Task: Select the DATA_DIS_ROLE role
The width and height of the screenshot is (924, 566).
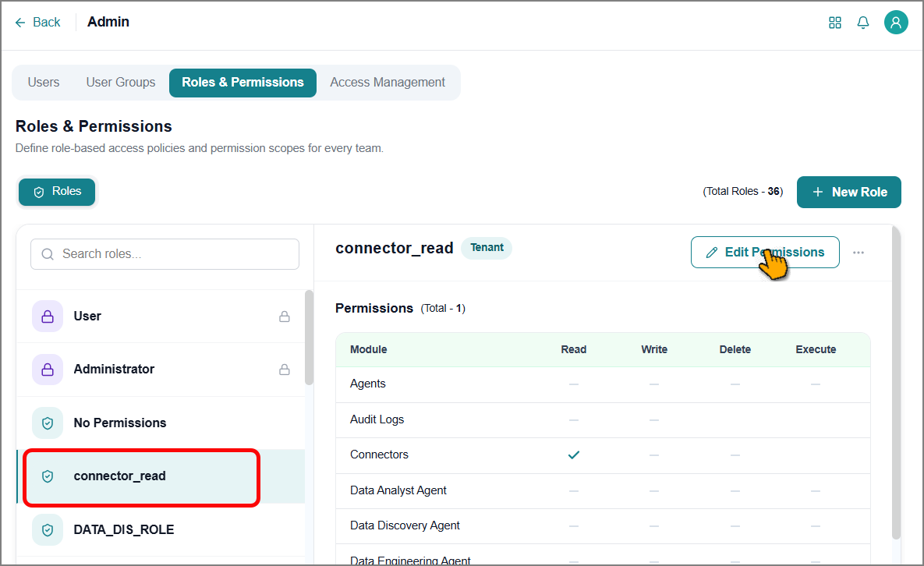Action: click(161, 529)
